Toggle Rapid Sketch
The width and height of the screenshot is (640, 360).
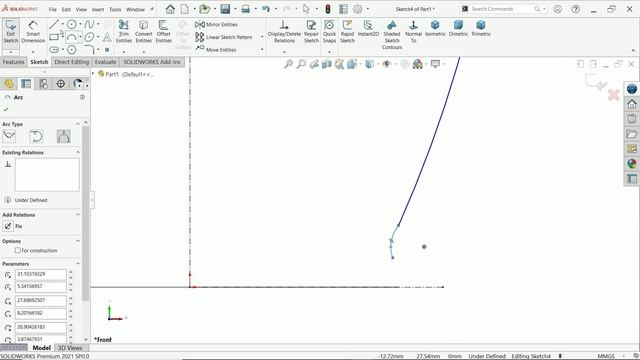coord(347,32)
